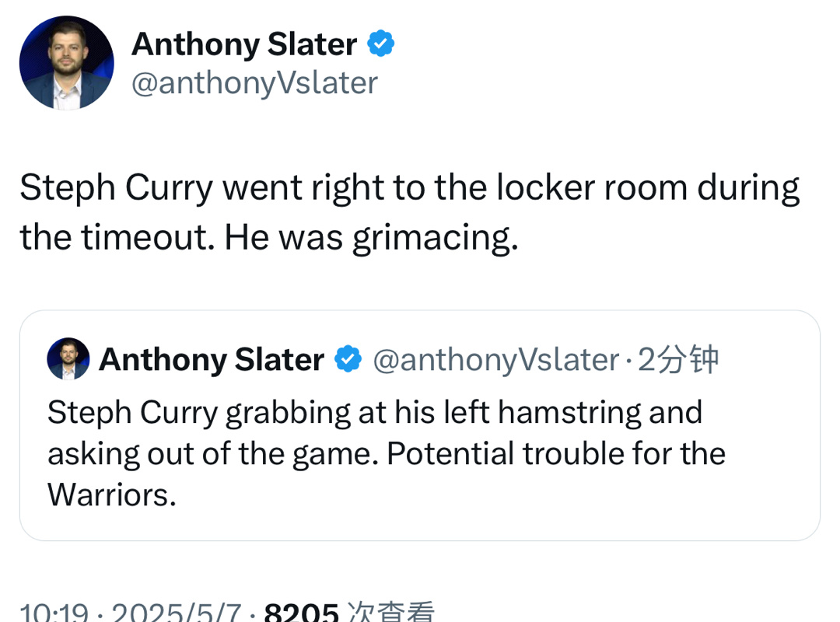Tap the small avatar inside the quoted tweet
840x622 pixels.
68,358
